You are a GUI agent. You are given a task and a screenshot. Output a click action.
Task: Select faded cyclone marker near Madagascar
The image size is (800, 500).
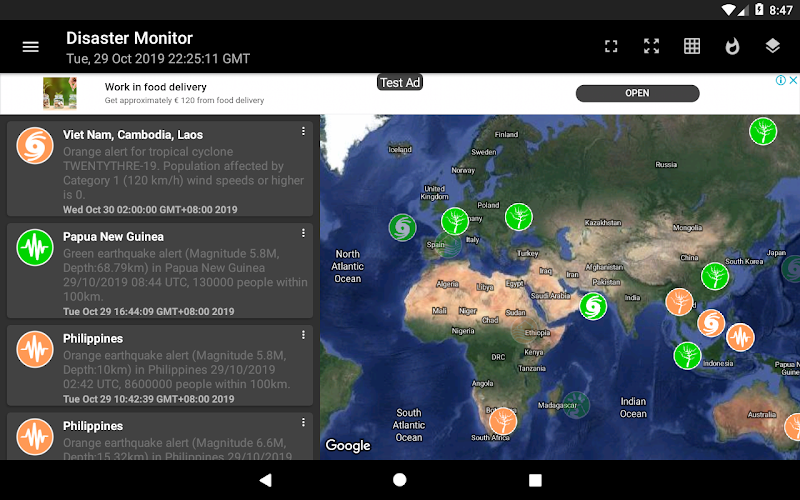[576, 405]
